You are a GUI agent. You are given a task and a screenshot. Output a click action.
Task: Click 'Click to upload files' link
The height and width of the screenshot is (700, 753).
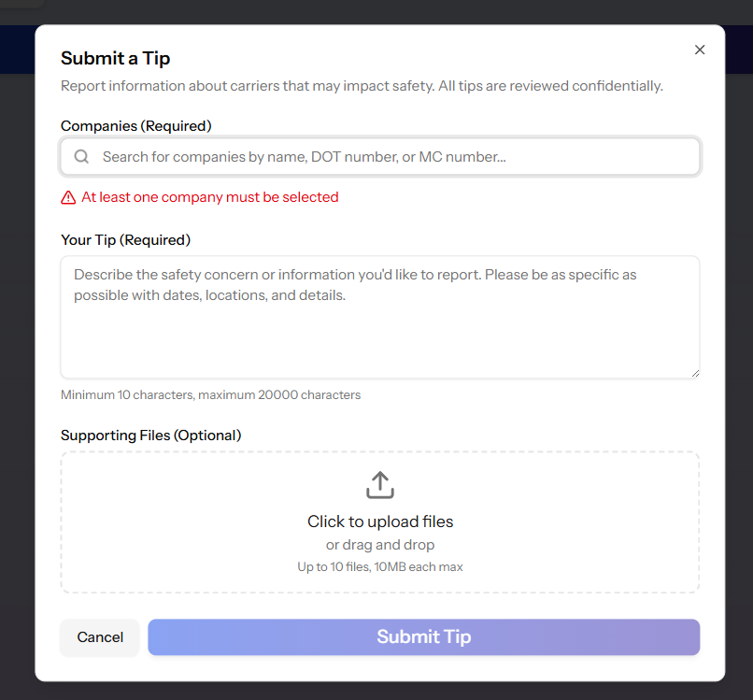tap(379, 521)
